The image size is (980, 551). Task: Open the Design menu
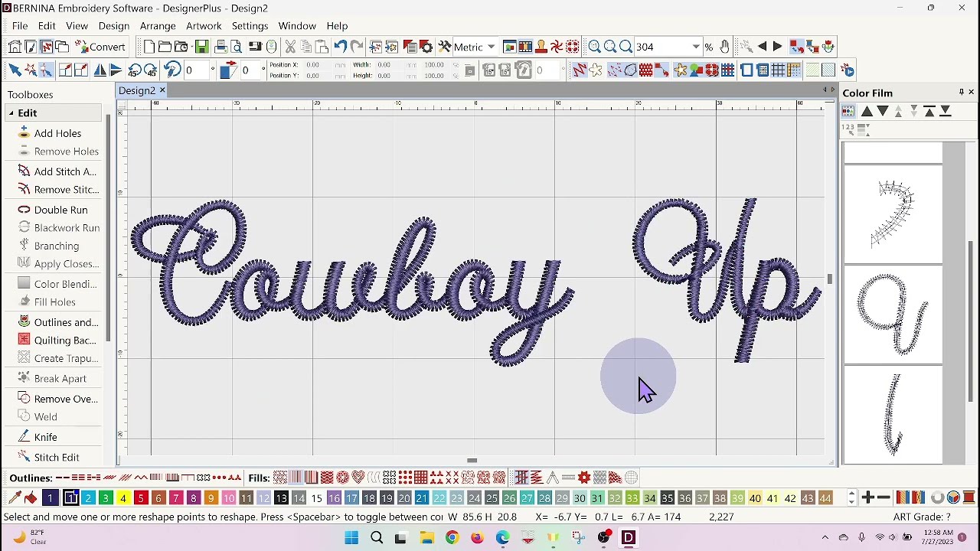113,26
